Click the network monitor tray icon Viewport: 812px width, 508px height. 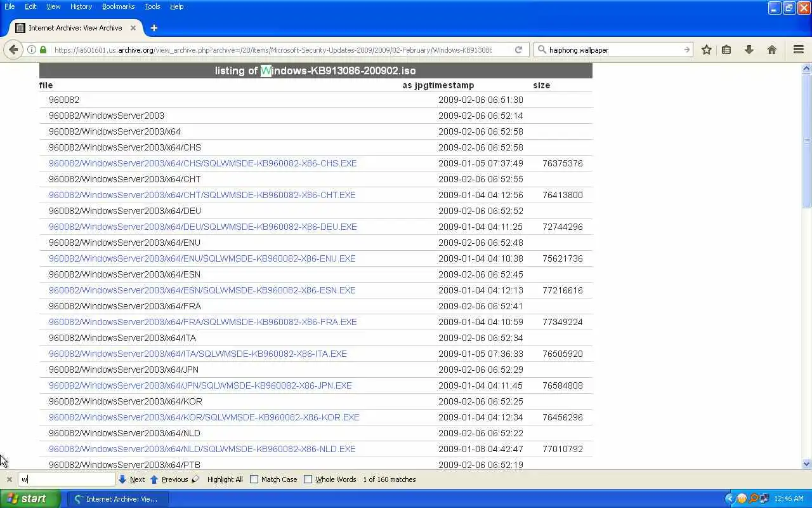764,498
